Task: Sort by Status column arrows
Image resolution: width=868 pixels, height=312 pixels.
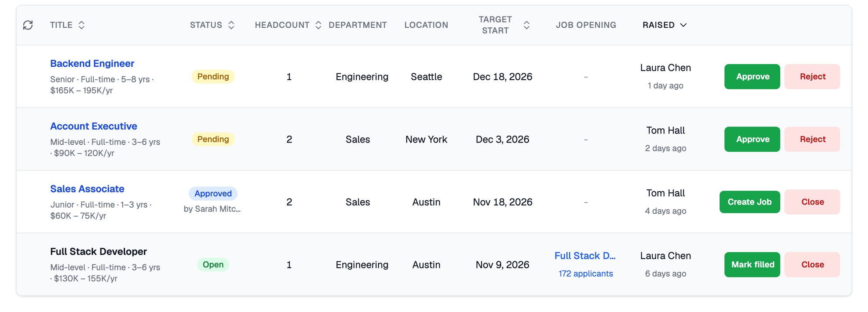Action: click(231, 25)
